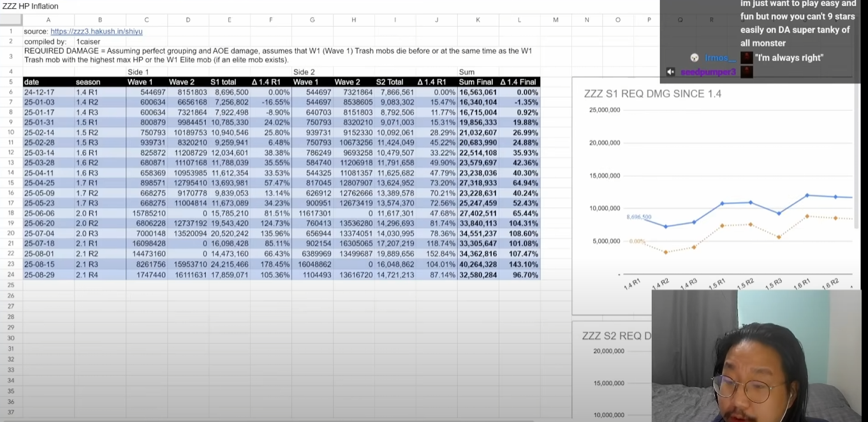Click the Sum Final cell '32,580,284'
This screenshot has height=422, width=868.
pyautogui.click(x=478, y=275)
